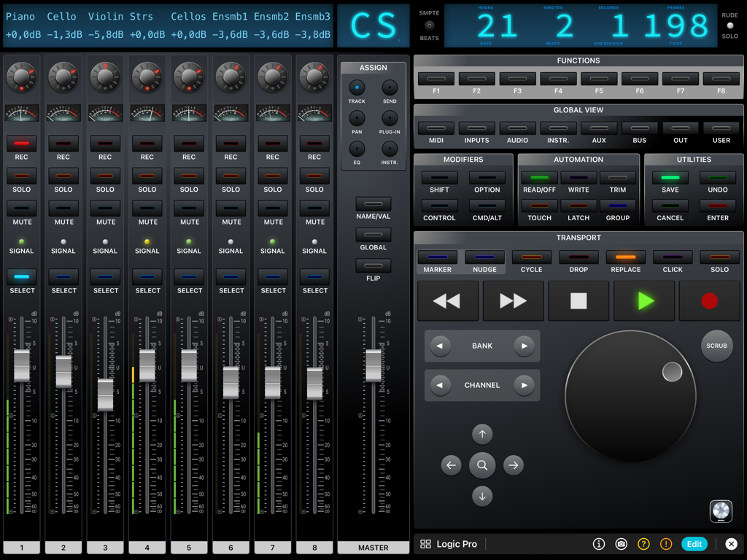Tap the camera icon in the bottom bar
This screenshot has height=560, width=747.
(x=622, y=544)
